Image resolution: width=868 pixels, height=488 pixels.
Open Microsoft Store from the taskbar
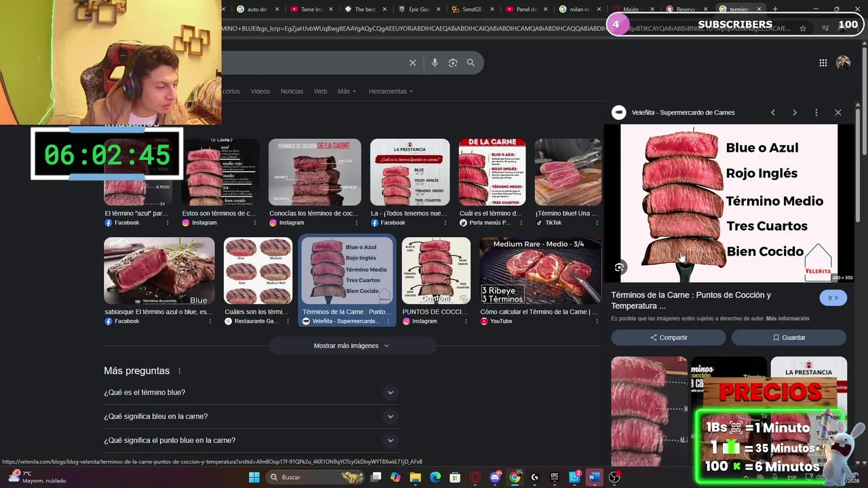pyautogui.click(x=455, y=477)
